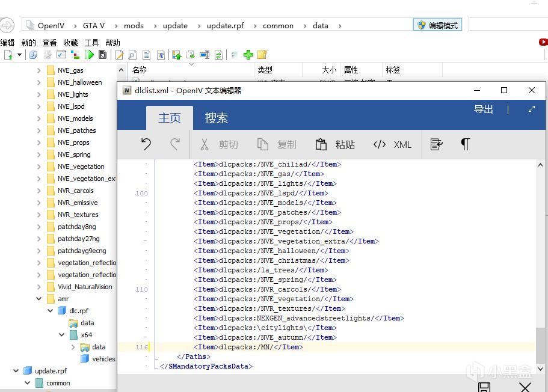Click mods in the breadcrumb path
This screenshot has height=392, width=548.
(134, 25)
